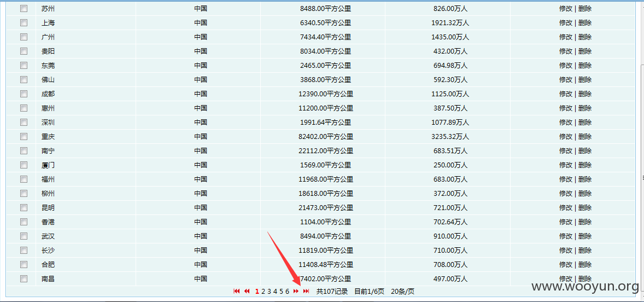This screenshot has height=302, width=644.
Task: Click 修改 in the 惠州 row
Action: (x=566, y=108)
